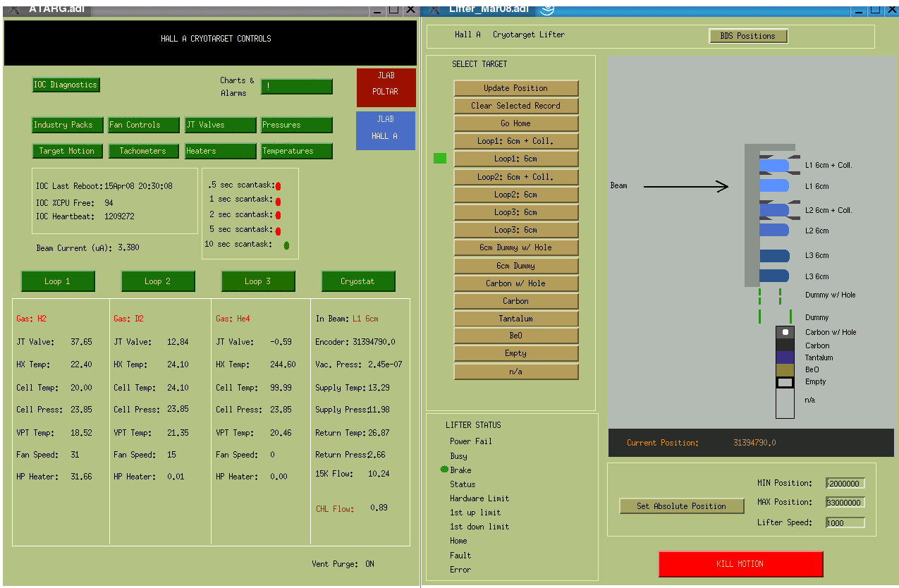
Task: Open the Loop 3 details button
Action: tap(258, 281)
